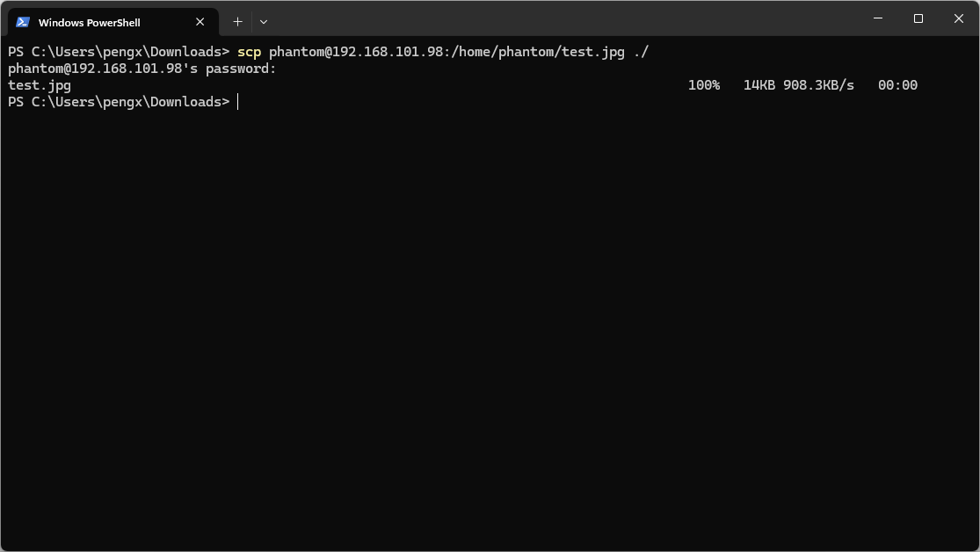
Task: Click the 14KB file size value
Action: [759, 85]
